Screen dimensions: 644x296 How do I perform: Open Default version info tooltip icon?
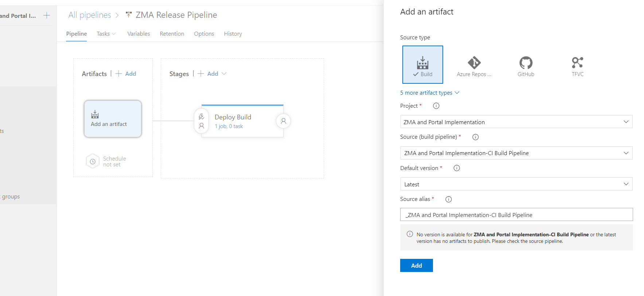point(456,168)
